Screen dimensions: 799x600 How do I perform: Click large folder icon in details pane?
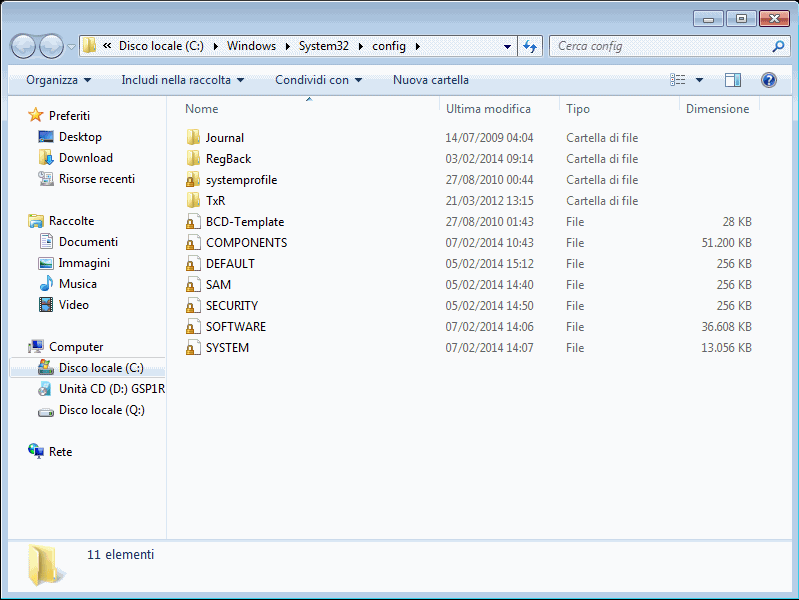[x=45, y=564]
